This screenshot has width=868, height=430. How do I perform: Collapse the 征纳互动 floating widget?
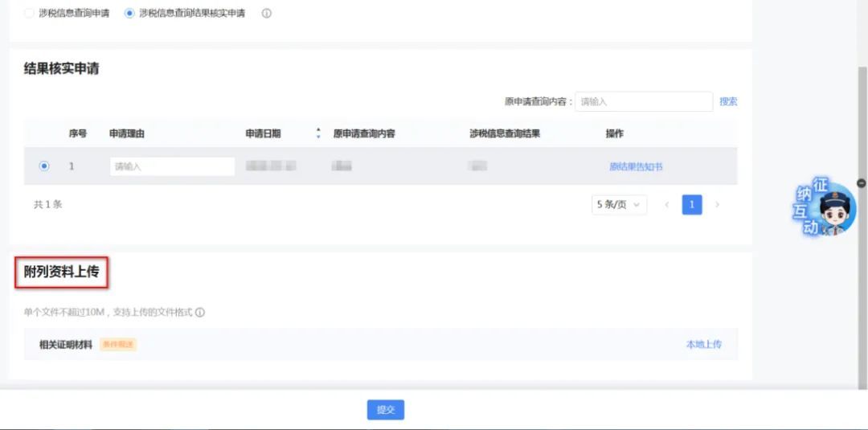tap(862, 182)
